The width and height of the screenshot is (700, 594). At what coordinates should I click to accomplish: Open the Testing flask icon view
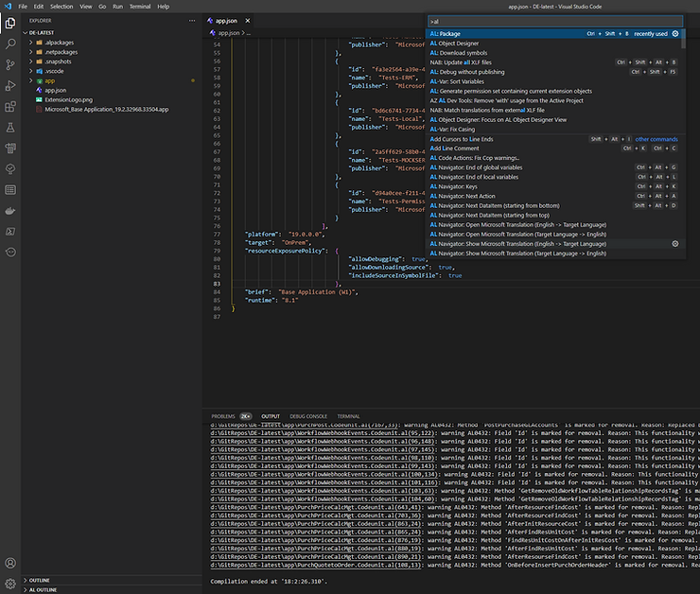(10, 127)
